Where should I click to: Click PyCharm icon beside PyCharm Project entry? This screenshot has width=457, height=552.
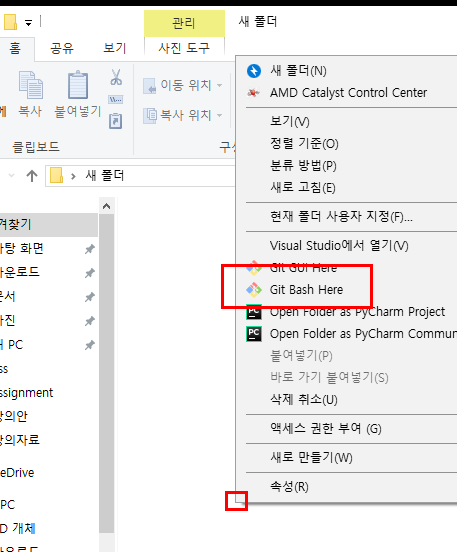click(x=254, y=312)
